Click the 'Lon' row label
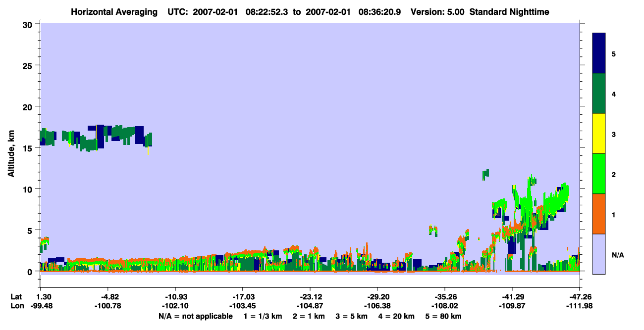This screenshot has height=330, width=644. [17, 306]
